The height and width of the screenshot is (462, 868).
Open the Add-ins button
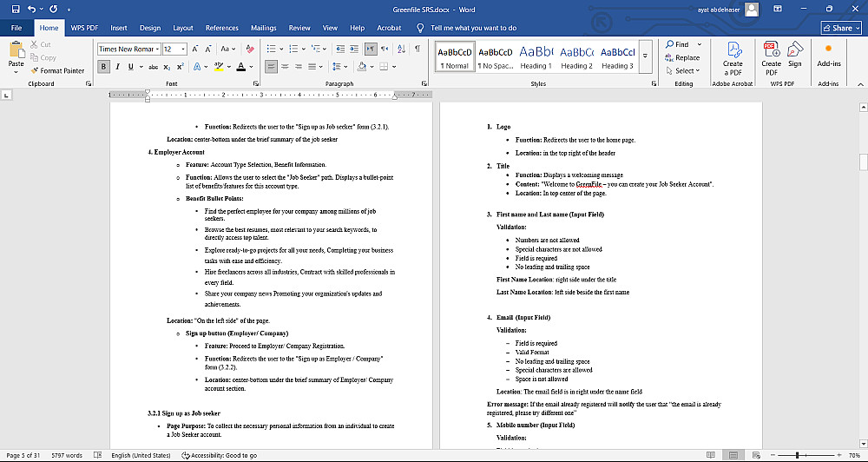(x=829, y=56)
